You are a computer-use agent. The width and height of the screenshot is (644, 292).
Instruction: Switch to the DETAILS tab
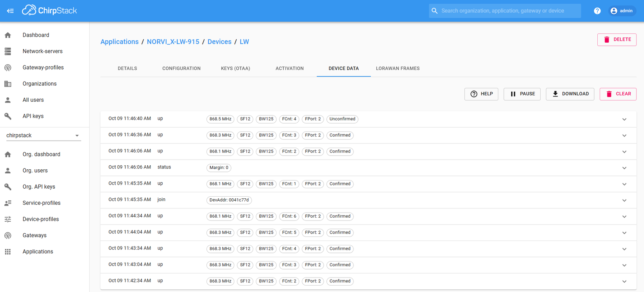[x=128, y=68]
